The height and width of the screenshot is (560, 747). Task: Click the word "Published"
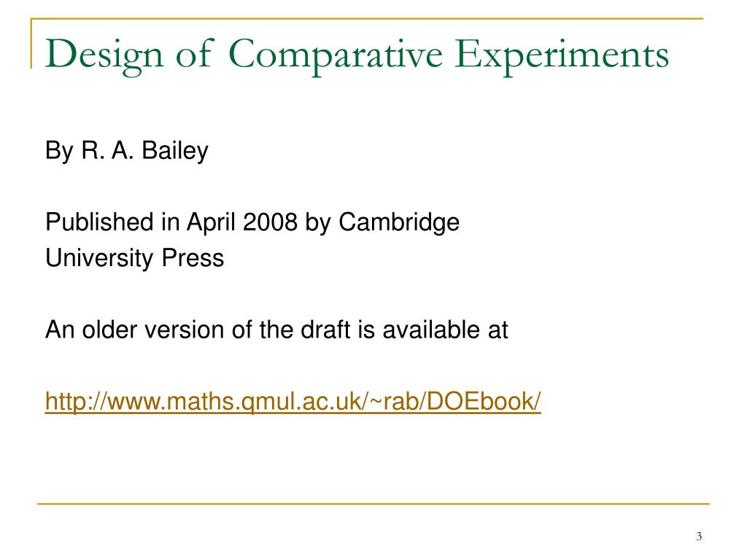point(98,222)
